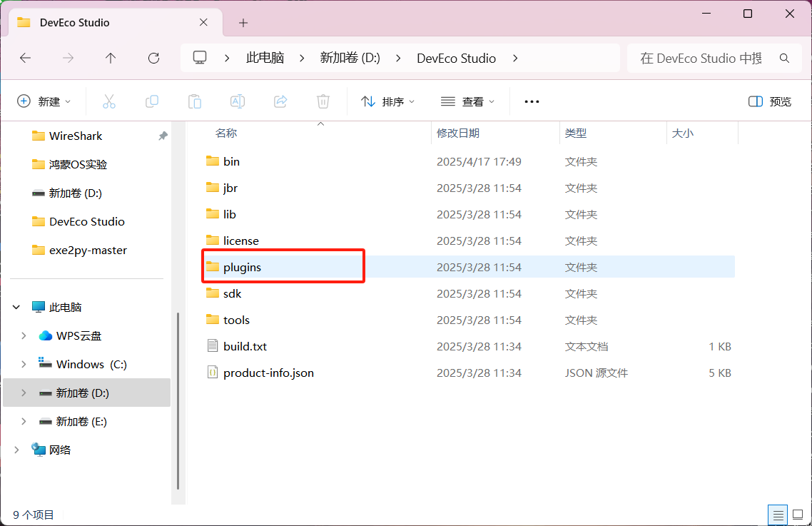Open the 排序 sort dropdown

click(x=388, y=101)
